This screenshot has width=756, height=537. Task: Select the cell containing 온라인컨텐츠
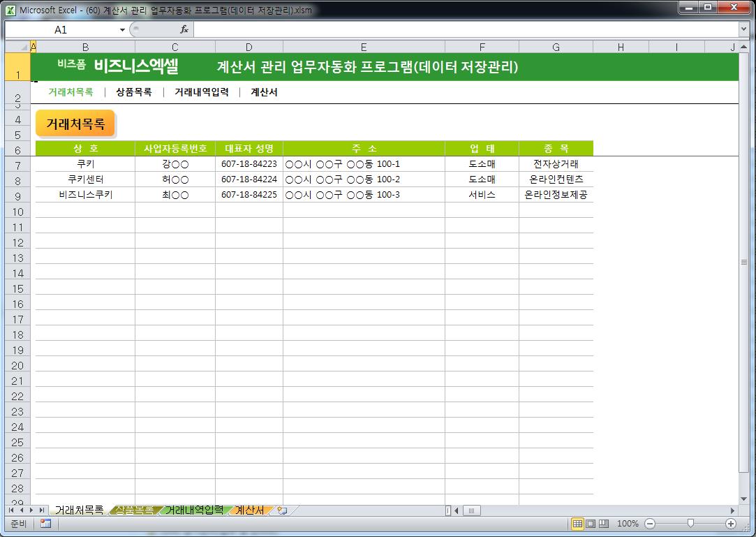point(556,179)
